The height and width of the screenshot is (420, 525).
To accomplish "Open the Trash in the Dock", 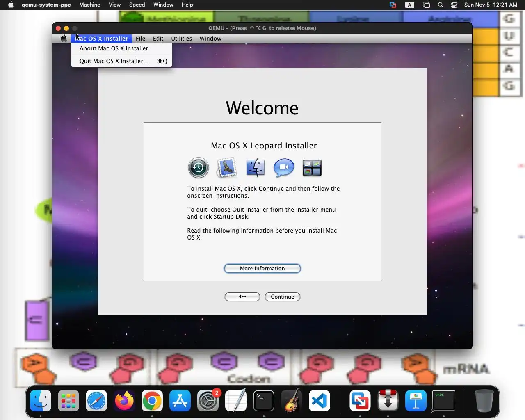I will pyautogui.click(x=484, y=401).
